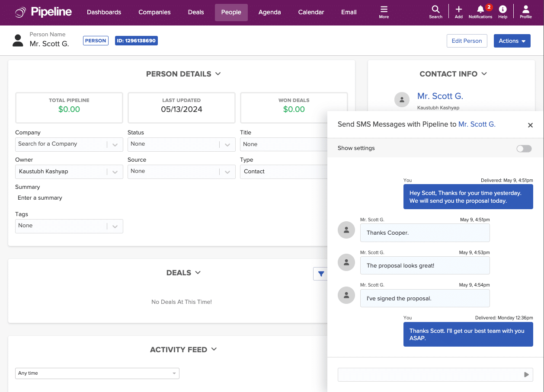Switch to the Companies tab
This screenshot has width=544, height=392.
click(154, 12)
